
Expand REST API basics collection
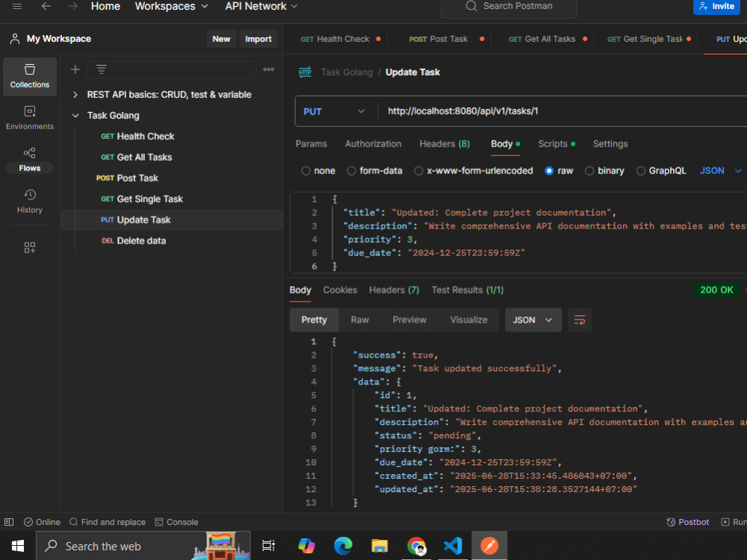click(75, 95)
